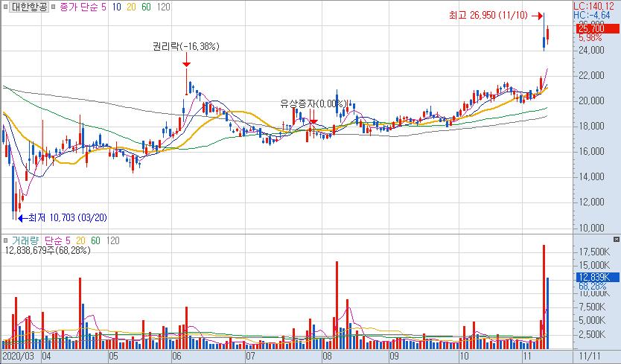
Task: Click the 권리락(-16,38%) annotation
Action: coord(185,46)
